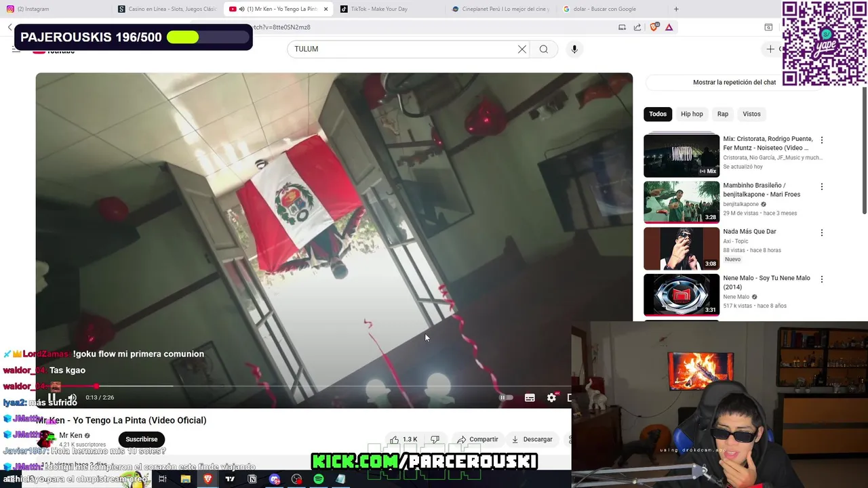Like the video with 1.3 K
868x488 pixels.
[403, 439]
